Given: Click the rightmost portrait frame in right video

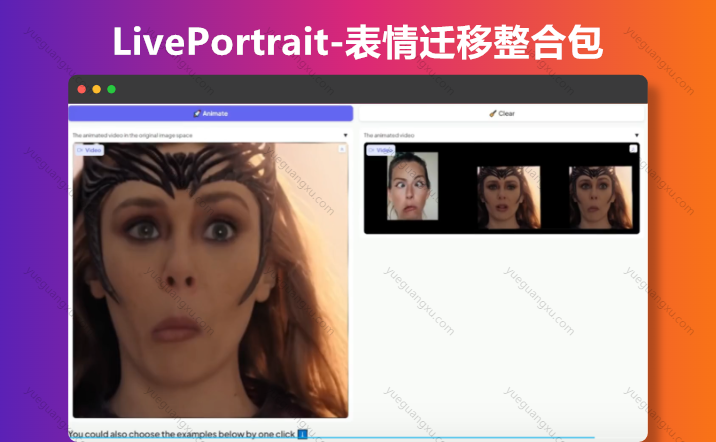Looking at the screenshot, I should (600, 196).
